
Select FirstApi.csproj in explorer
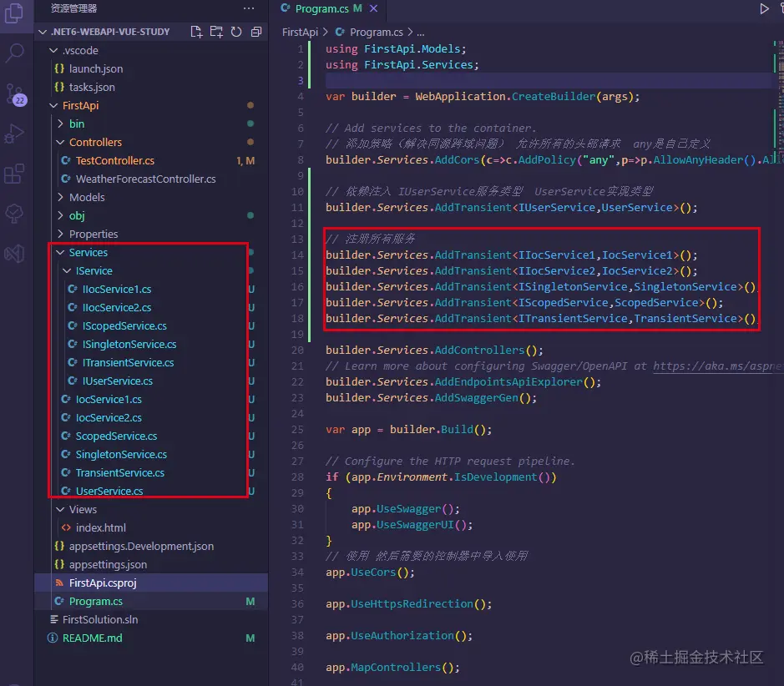[x=151, y=583]
